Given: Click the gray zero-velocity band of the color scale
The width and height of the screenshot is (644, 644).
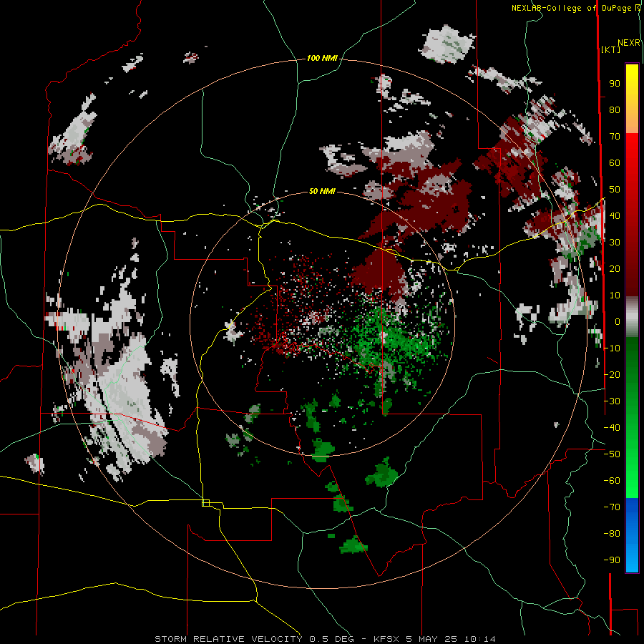Looking at the screenshot, I should tap(632, 316).
